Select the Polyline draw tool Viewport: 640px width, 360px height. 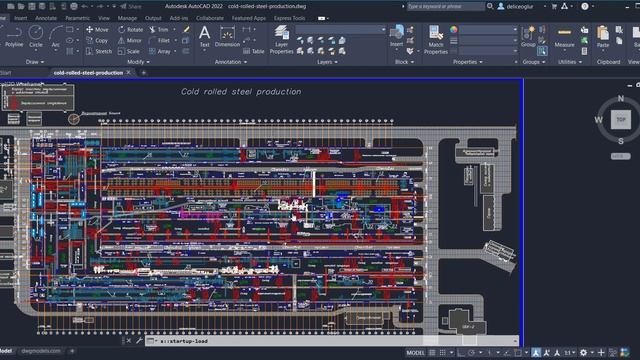[x=14, y=36]
